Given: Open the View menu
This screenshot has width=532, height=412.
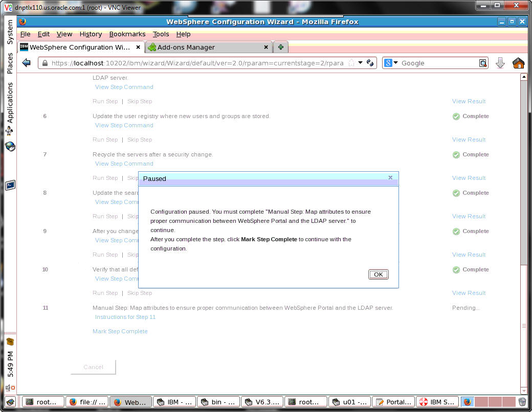Looking at the screenshot, I should coord(64,34).
